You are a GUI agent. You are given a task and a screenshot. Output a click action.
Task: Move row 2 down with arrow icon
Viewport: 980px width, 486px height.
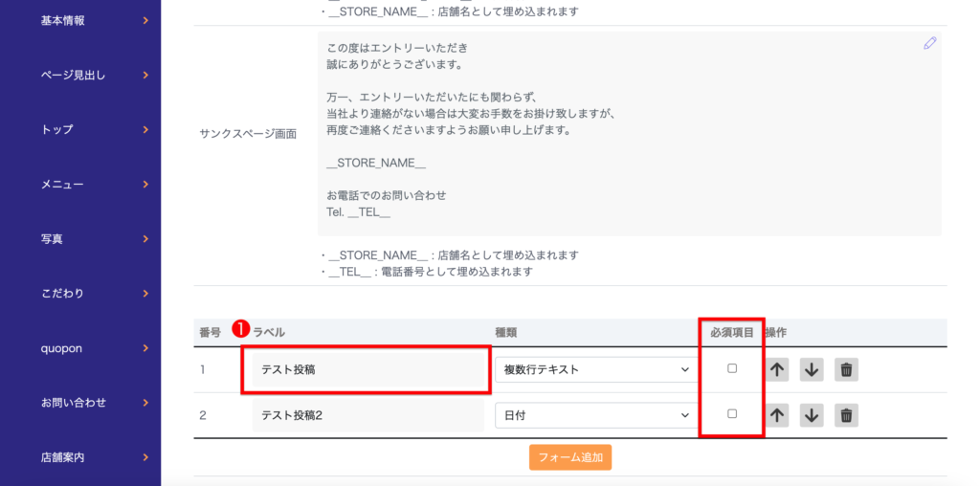[x=812, y=415]
